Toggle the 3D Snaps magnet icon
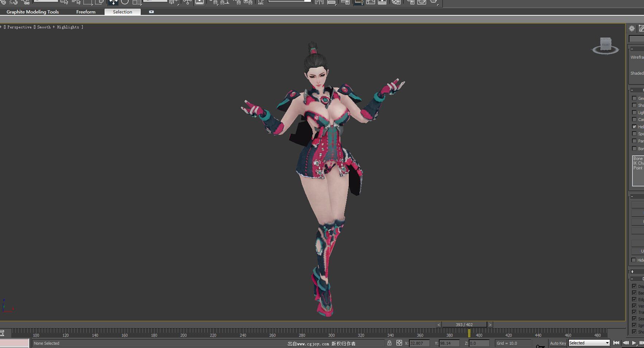Screen dimensions: 644x348 tap(214, 2)
